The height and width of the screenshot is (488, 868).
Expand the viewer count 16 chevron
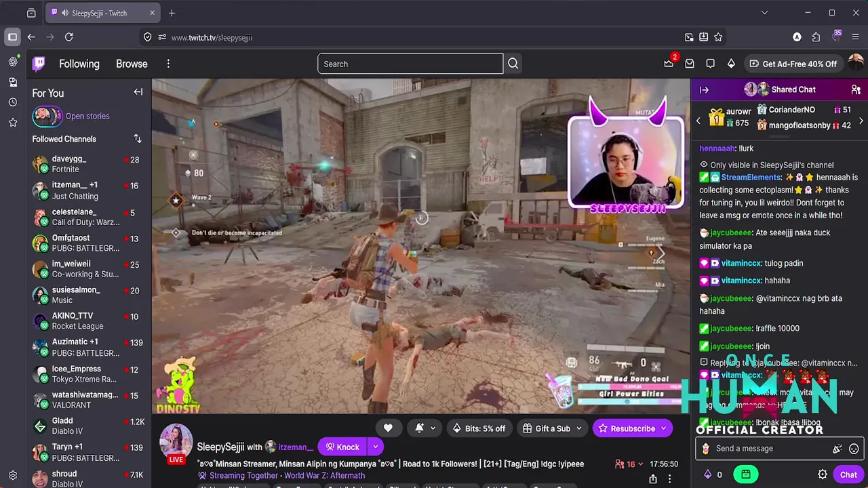click(x=641, y=464)
